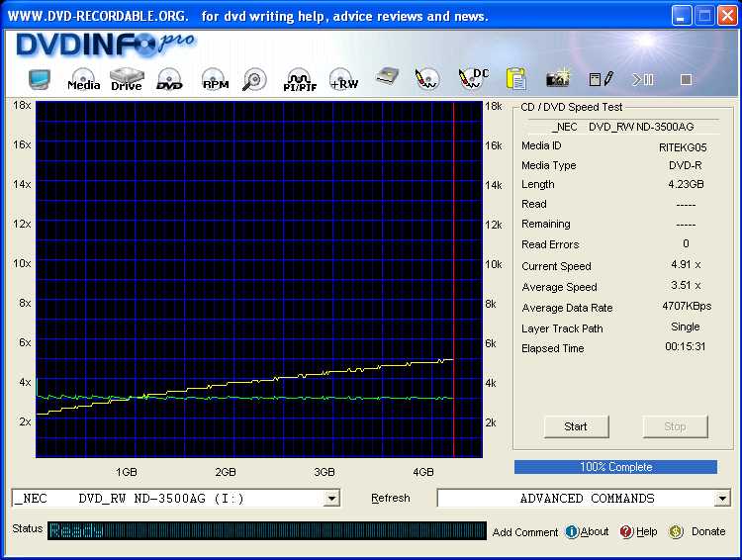Click the disc drive tray icon

[388, 77]
